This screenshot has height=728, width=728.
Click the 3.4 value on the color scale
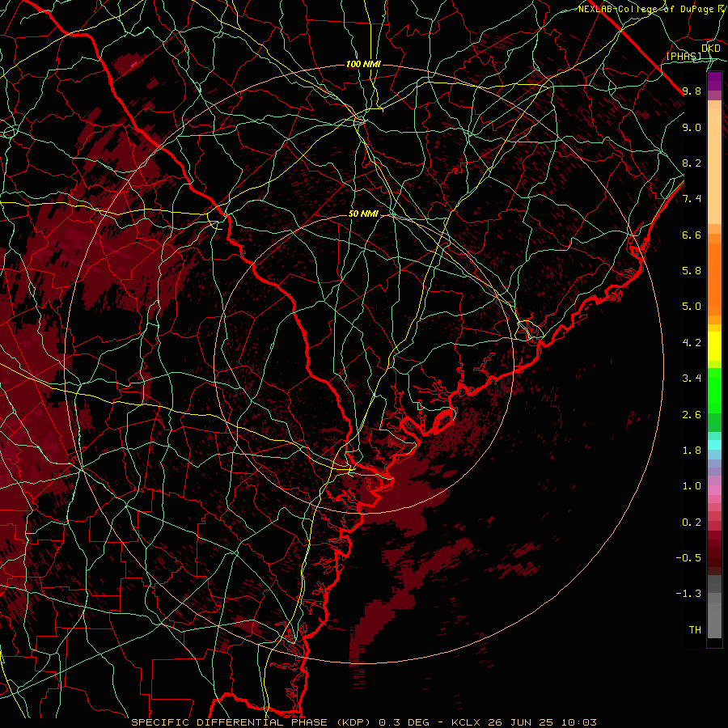pos(692,379)
